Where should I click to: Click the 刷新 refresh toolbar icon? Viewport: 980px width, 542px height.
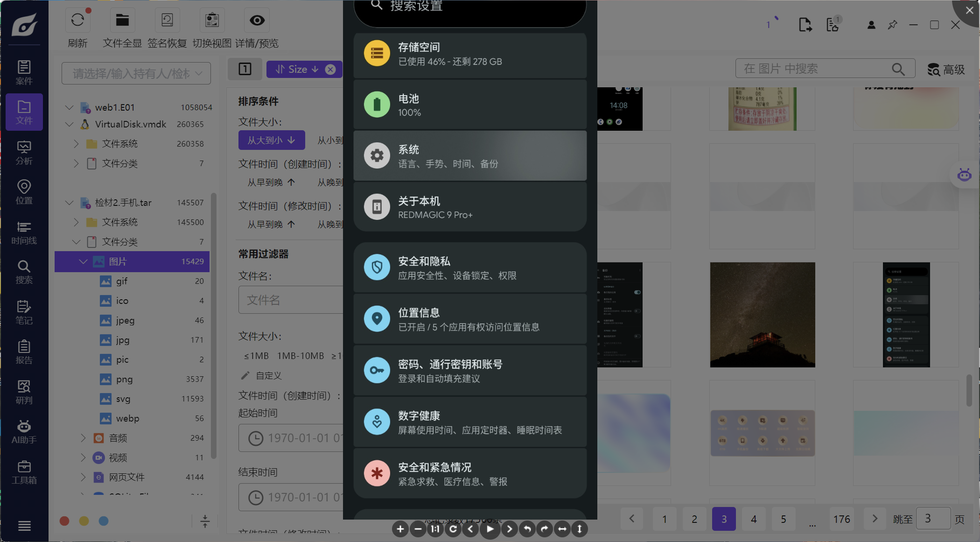pyautogui.click(x=77, y=20)
